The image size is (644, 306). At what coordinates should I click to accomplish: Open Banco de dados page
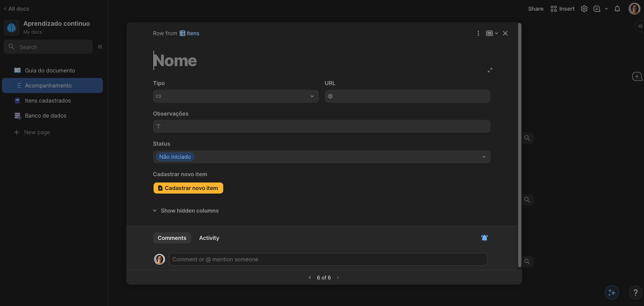coord(46,116)
